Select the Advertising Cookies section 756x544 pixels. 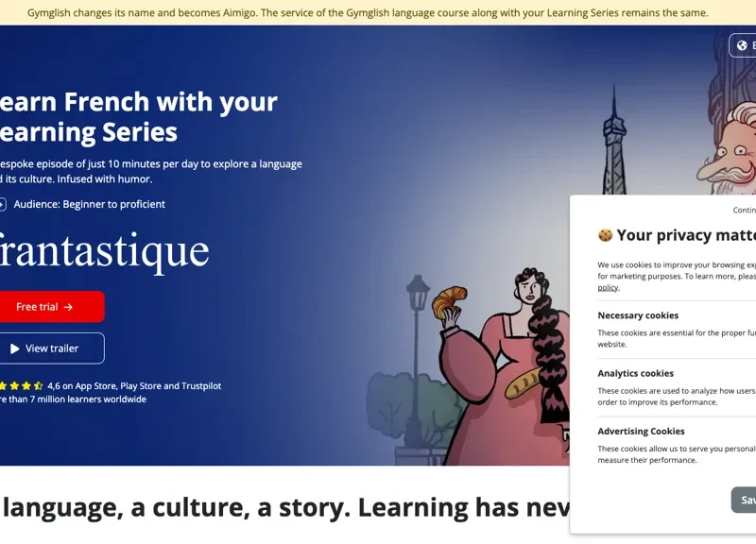click(641, 432)
